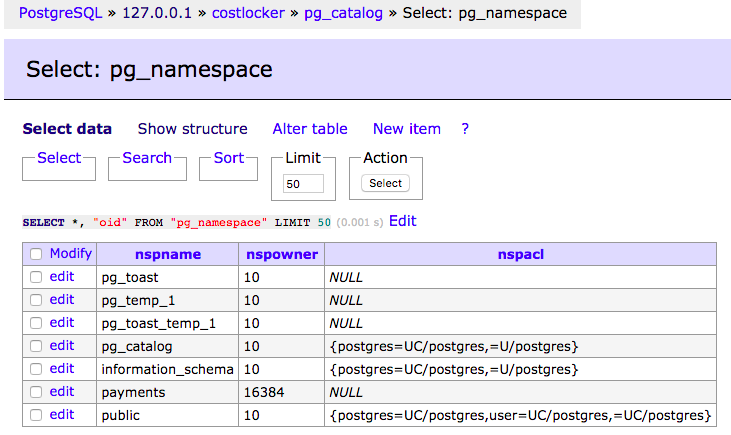
Task: Click the Modify header link
Action: [71, 253]
